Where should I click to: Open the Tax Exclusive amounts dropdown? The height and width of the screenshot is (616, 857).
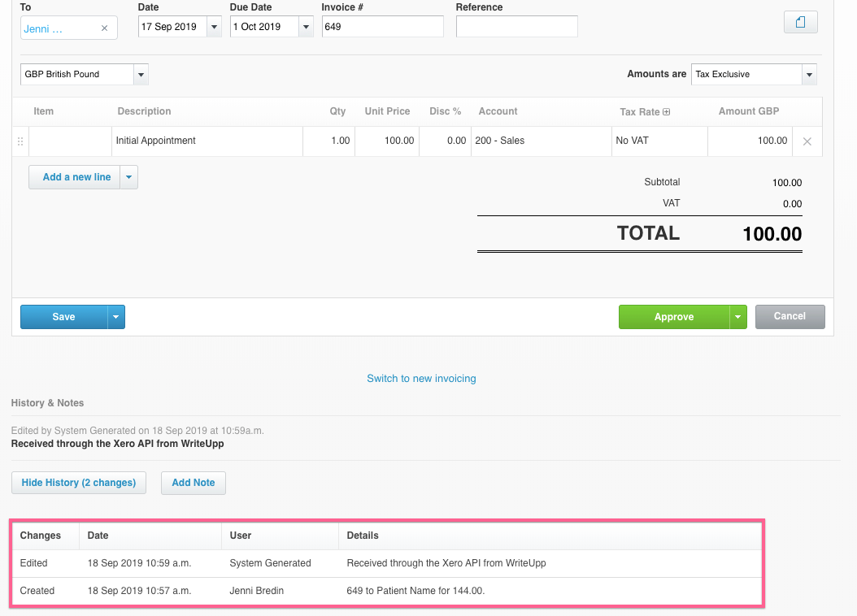[808, 74]
